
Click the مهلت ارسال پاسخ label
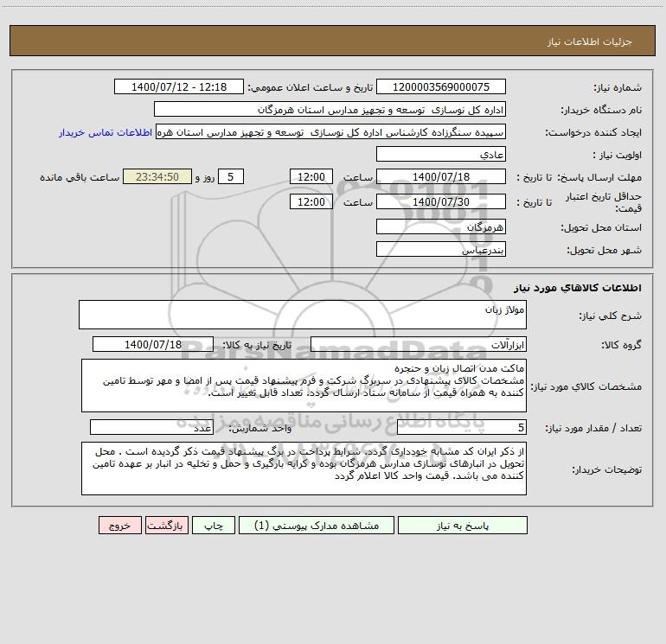599,177
